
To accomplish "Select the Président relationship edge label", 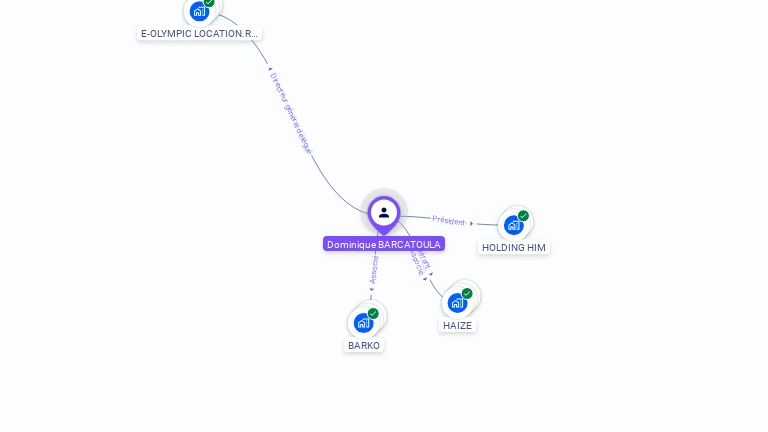I will pos(448,220).
